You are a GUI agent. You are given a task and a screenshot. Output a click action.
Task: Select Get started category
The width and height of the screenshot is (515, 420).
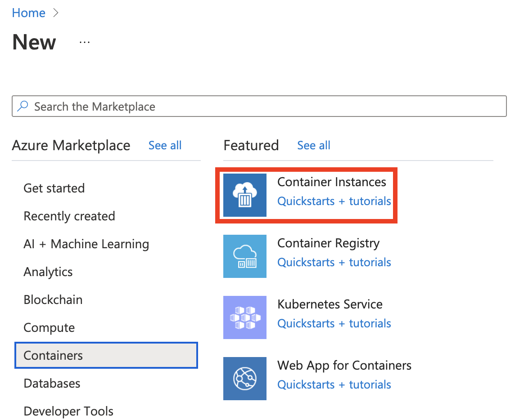(54, 188)
